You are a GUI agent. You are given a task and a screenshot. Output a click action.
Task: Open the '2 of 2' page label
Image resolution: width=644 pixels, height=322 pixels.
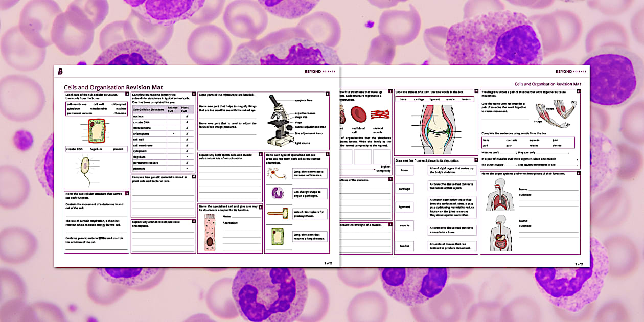pyautogui.click(x=580, y=263)
